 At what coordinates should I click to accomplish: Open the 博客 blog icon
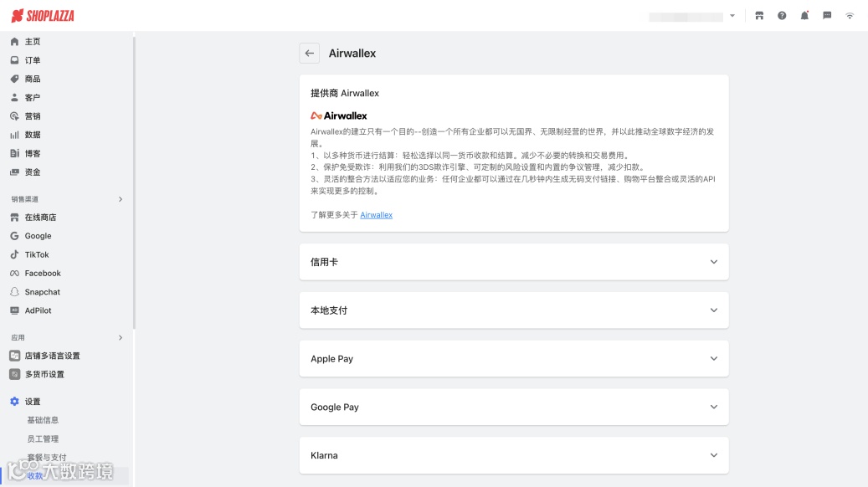[14, 153]
